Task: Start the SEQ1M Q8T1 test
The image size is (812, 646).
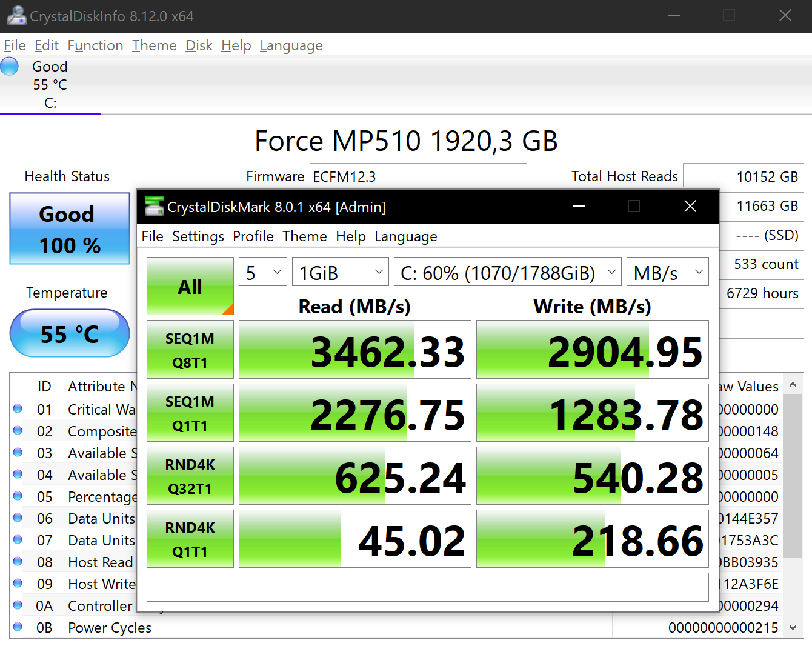Action: coord(190,350)
